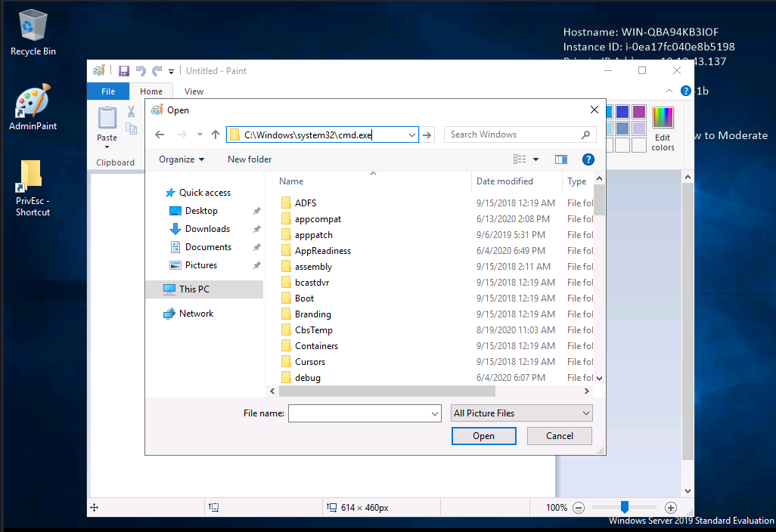Click the Paste clipboard icon in Paint
776x532 pixels.
click(x=107, y=118)
